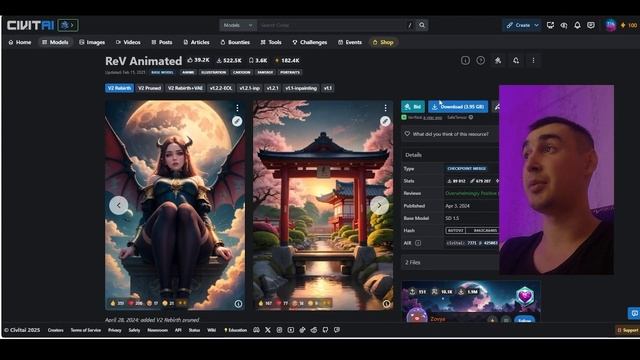
Task: Click remix brush icon on torii gate image
Action: (385, 121)
